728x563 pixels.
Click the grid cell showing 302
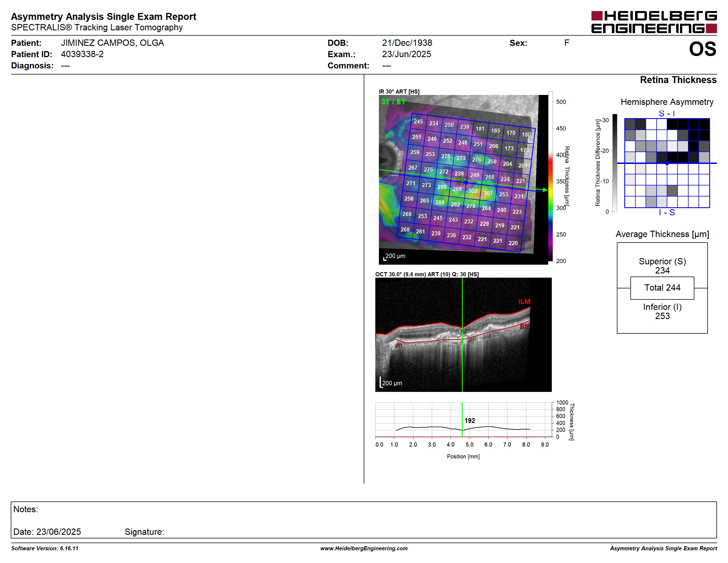[x=473, y=191]
